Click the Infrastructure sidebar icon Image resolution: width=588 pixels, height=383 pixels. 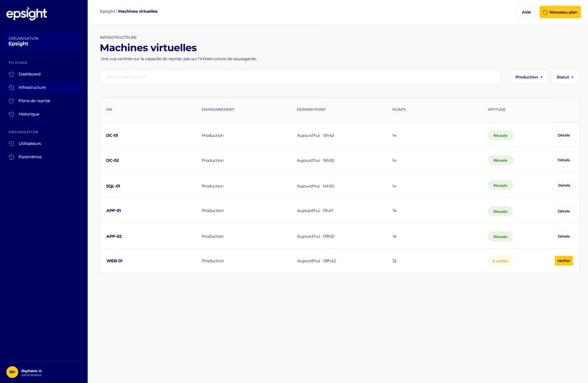pyautogui.click(x=11, y=87)
